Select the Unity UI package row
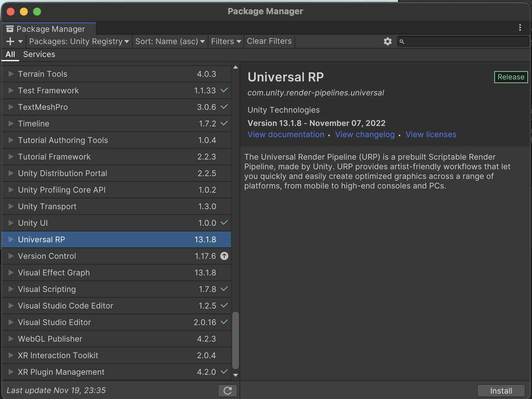 click(116, 223)
